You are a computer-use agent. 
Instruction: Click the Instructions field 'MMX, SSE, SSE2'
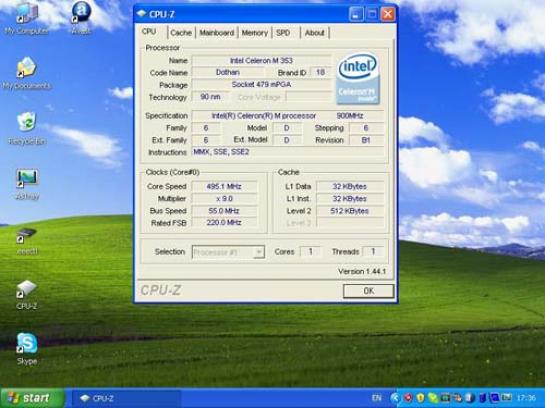(x=288, y=152)
